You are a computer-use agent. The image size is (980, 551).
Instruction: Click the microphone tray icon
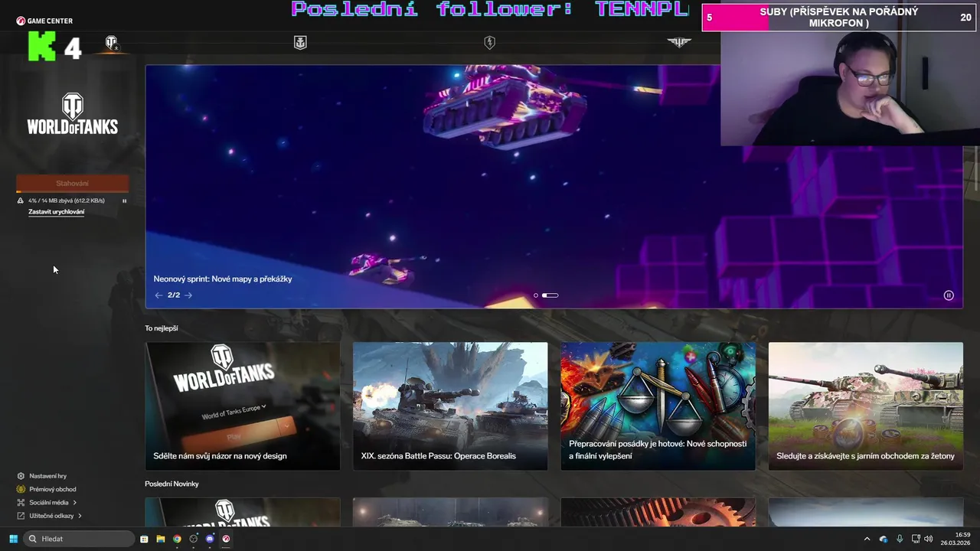pos(900,539)
